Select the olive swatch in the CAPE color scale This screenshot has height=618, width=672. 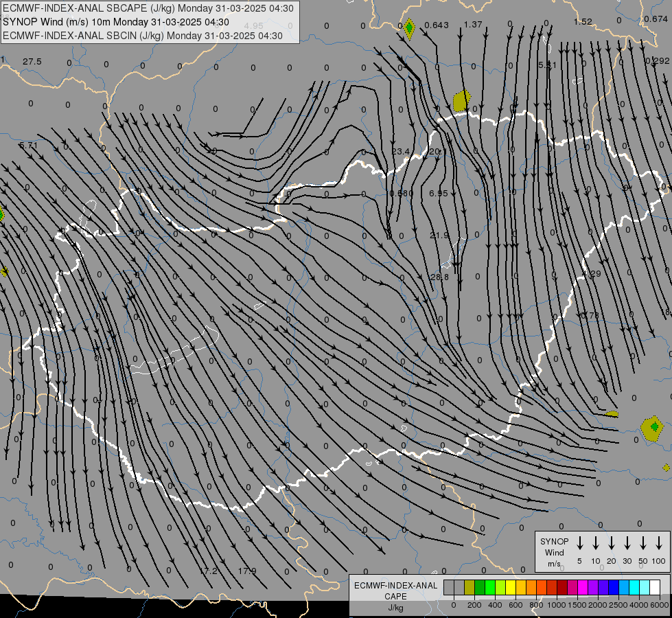pos(470,588)
